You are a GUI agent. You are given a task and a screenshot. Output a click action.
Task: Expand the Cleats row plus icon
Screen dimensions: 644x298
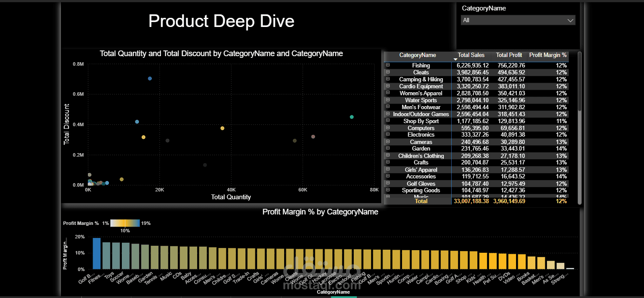tap(388, 72)
